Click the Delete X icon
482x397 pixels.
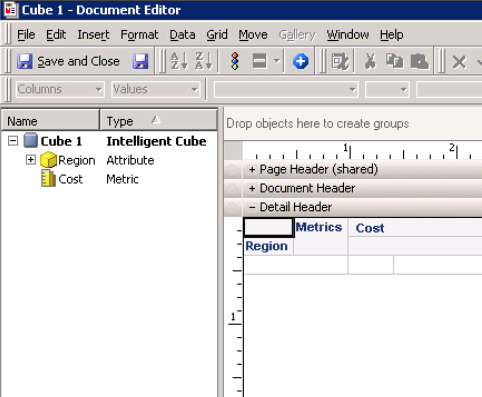[459, 62]
